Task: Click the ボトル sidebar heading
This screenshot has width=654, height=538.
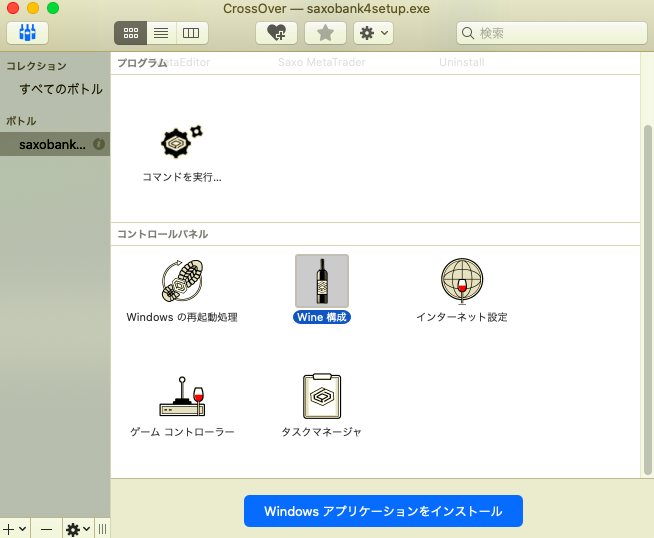Action: pos(21,121)
